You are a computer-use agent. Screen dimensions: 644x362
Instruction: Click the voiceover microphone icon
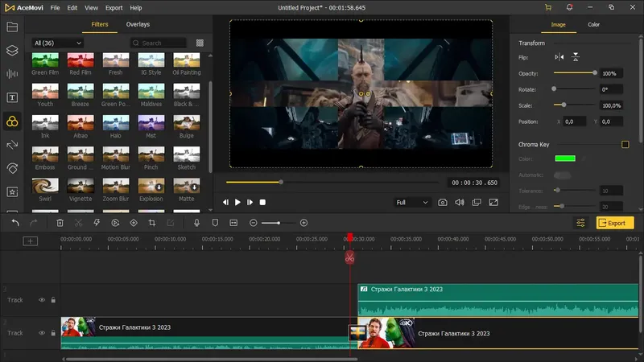point(196,223)
